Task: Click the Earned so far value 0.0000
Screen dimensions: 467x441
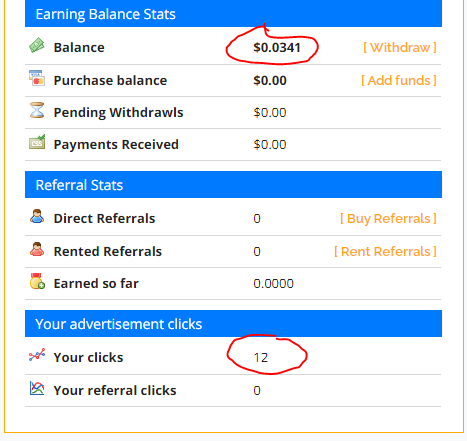Action: click(x=273, y=284)
